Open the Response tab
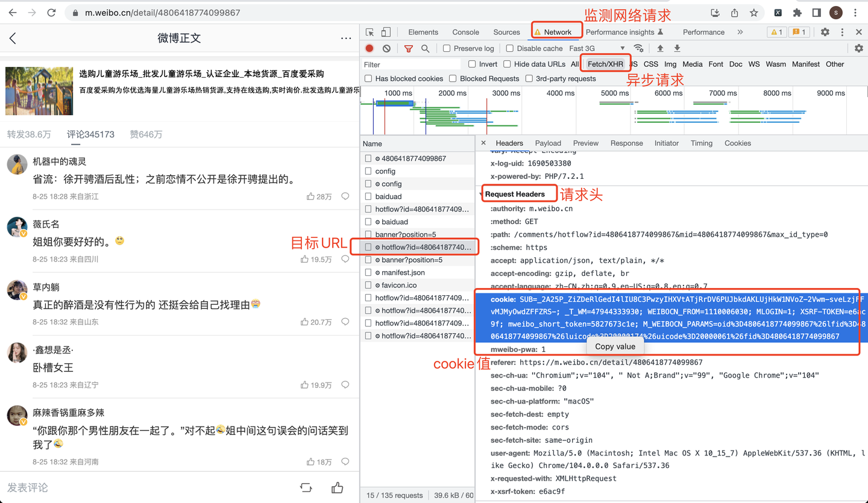Viewport: 868px width, 503px height. [x=626, y=143]
